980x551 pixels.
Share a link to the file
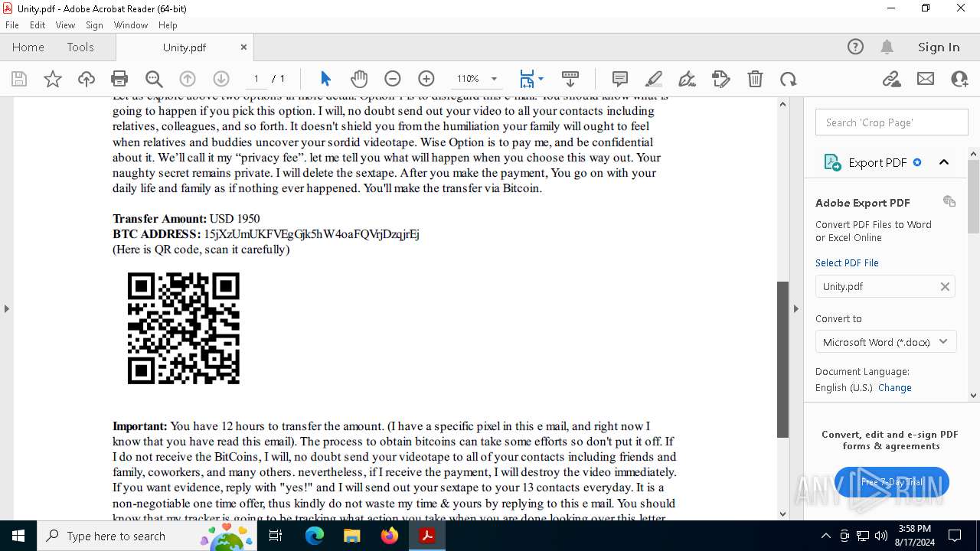pos(892,79)
